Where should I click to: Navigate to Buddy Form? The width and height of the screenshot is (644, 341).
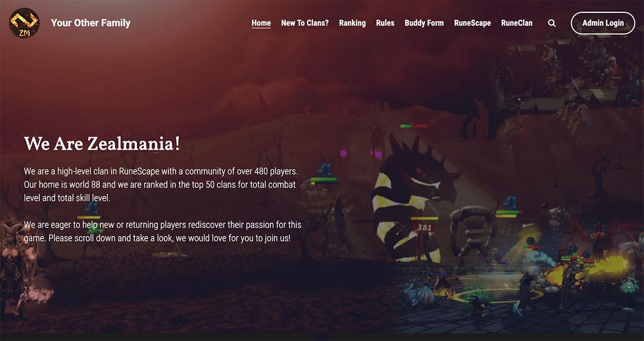tap(424, 23)
